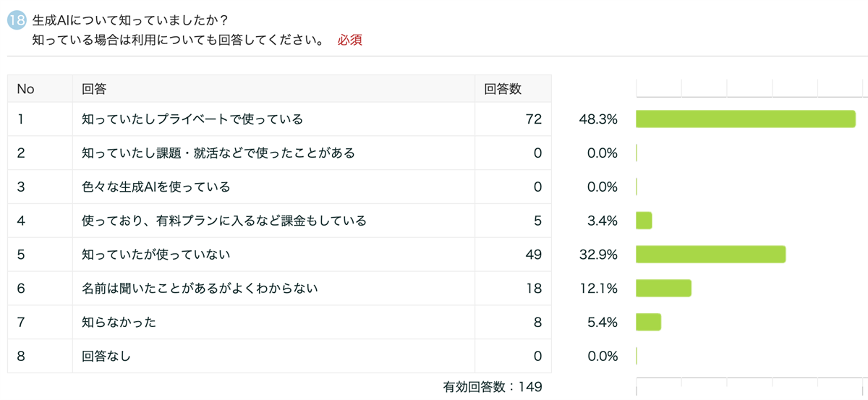Select the No column header

click(x=26, y=89)
